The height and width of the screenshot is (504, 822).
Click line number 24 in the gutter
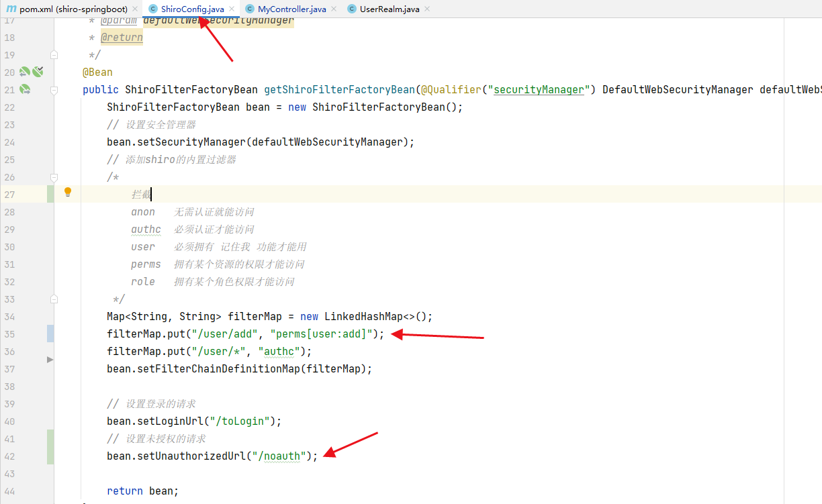pyautogui.click(x=9, y=142)
